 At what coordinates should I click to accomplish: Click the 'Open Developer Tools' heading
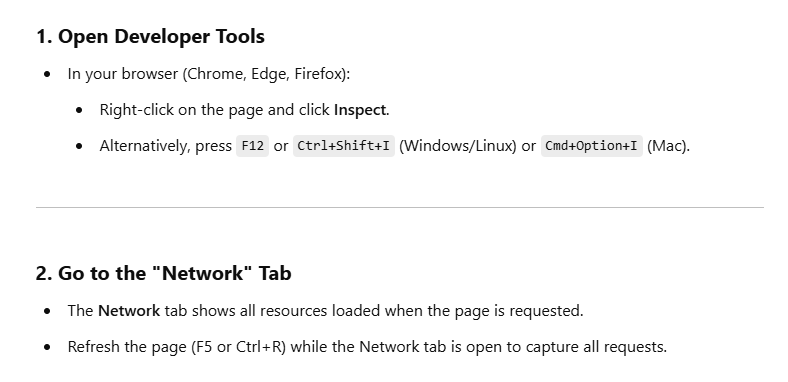tap(150, 37)
